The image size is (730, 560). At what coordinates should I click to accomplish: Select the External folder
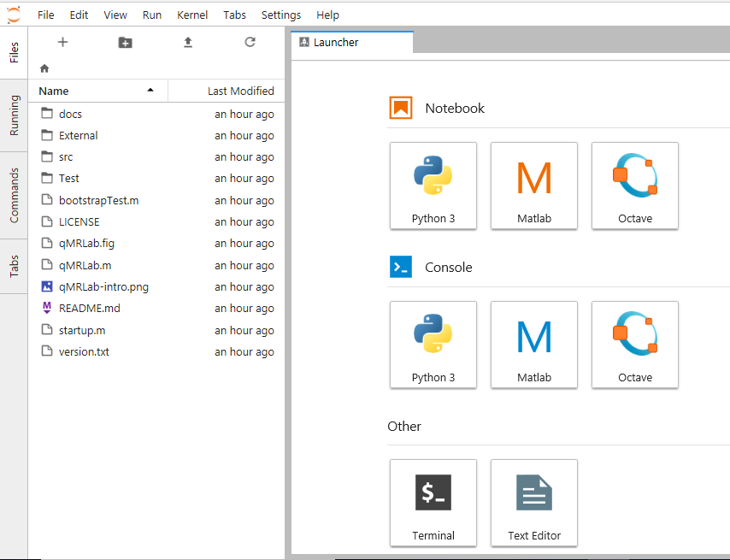[x=156, y=135]
